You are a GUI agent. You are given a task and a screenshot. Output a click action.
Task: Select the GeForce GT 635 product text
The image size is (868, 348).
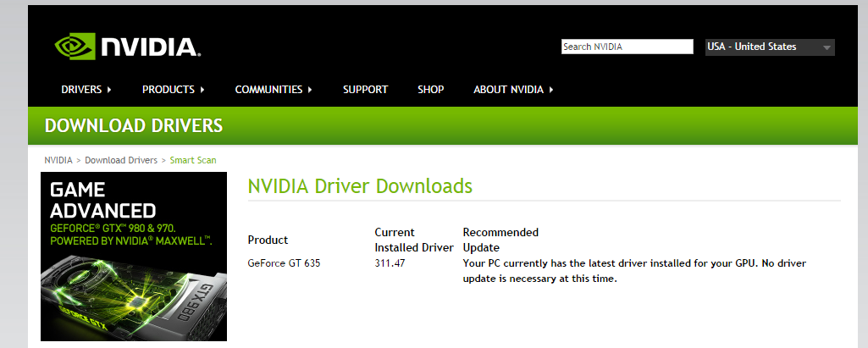(x=284, y=263)
